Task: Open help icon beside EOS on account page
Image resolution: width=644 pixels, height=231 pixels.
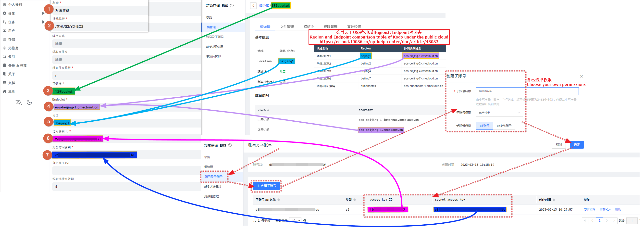Action: [230, 145]
